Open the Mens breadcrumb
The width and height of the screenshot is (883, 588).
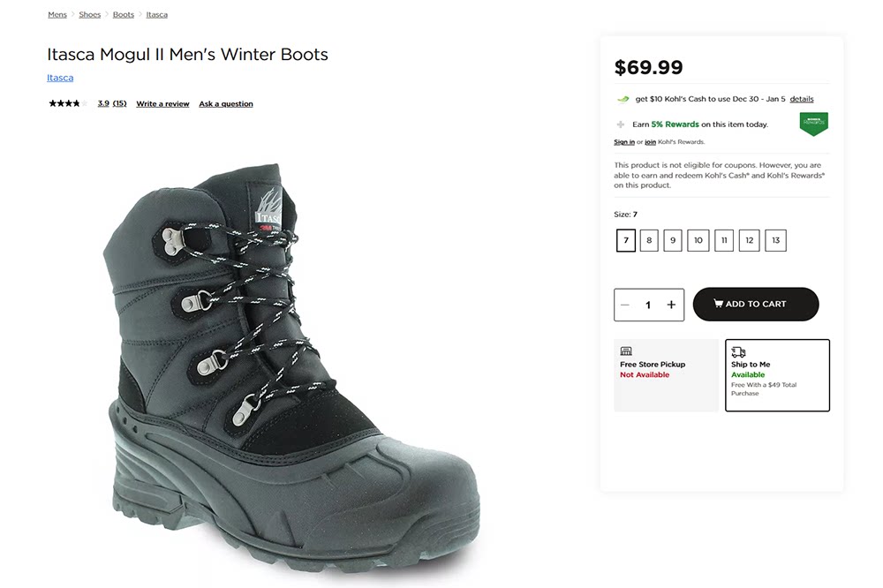pyautogui.click(x=57, y=15)
